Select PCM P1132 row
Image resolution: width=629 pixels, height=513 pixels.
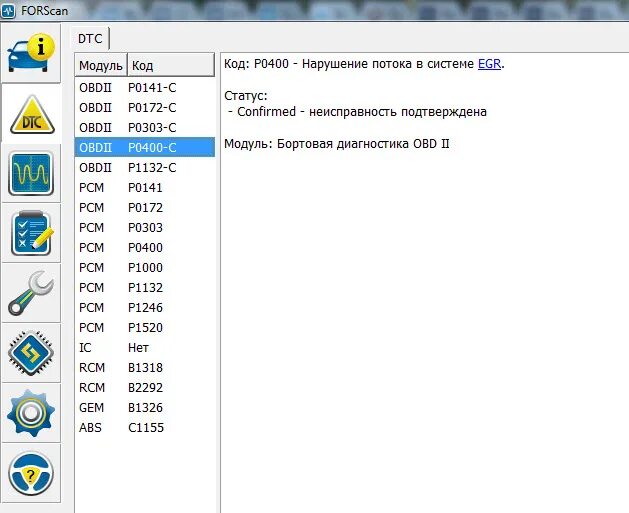[145, 288]
